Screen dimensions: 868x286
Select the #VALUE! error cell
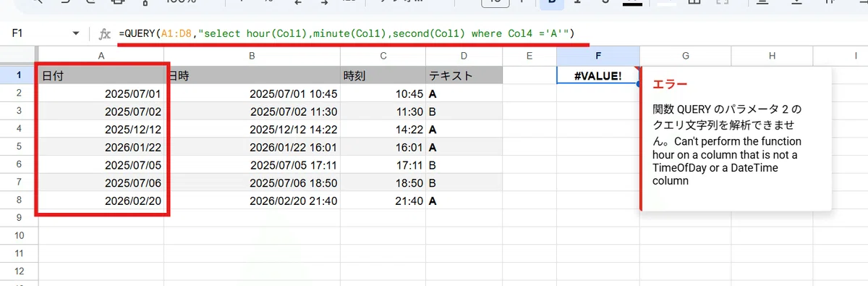pos(598,75)
